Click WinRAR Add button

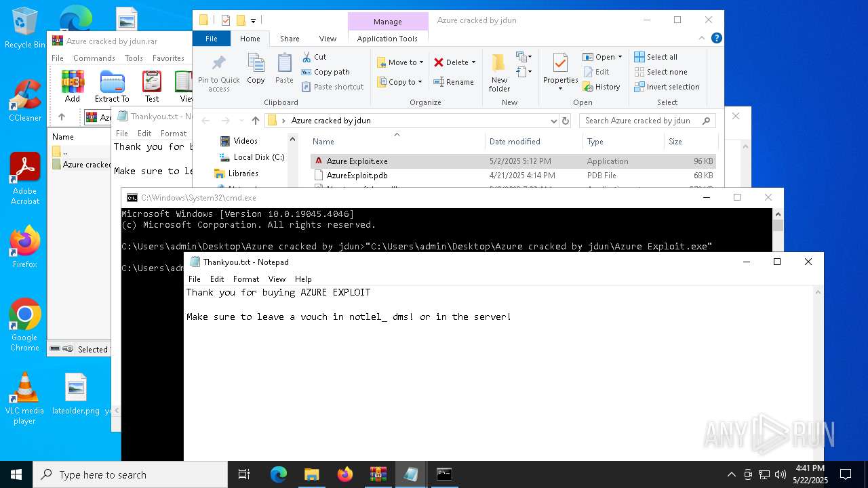click(73, 86)
